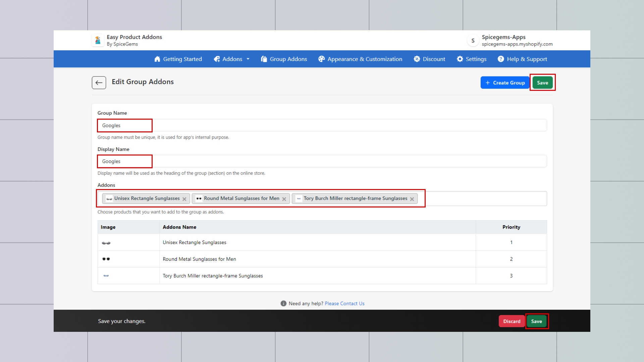
Task: Follow the Please Contact Us link
Action: tap(344, 303)
